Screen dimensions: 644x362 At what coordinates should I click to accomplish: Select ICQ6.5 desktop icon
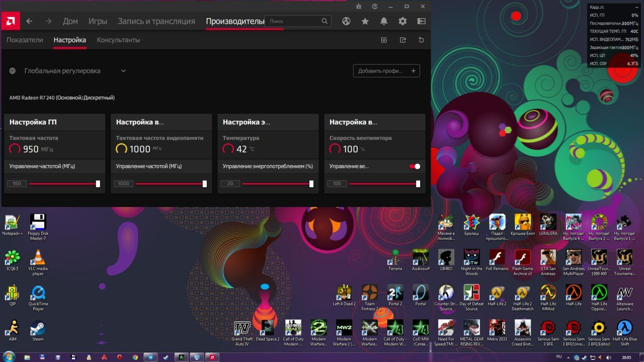tap(13, 260)
